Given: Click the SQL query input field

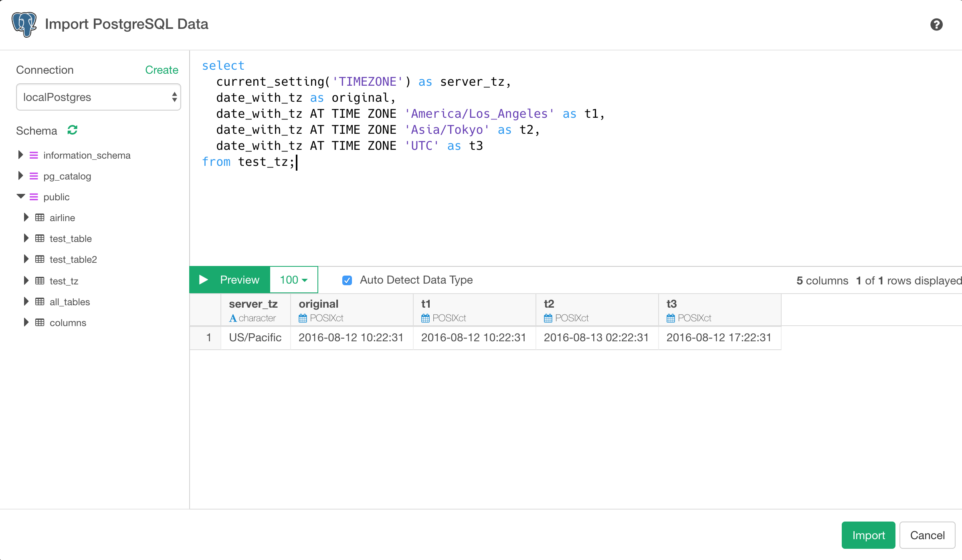Looking at the screenshot, I should tap(575, 160).
